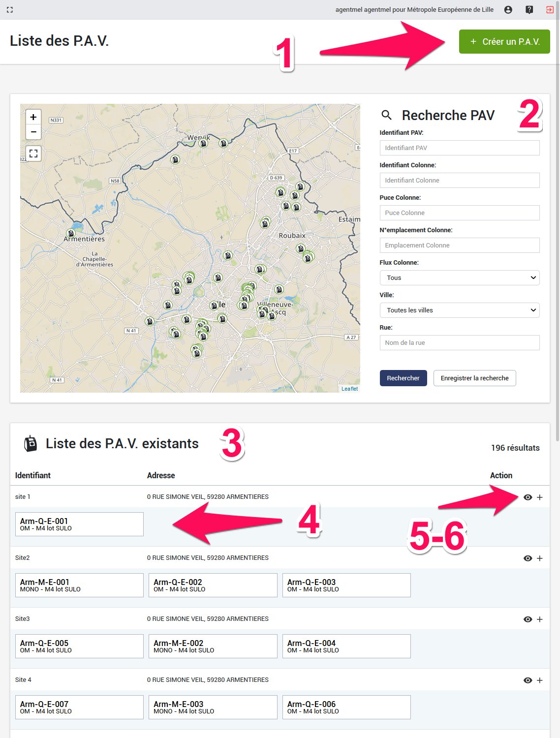Open the Arm-M-E-002 MONO card
This screenshot has height=738, width=560.
coord(213,646)
